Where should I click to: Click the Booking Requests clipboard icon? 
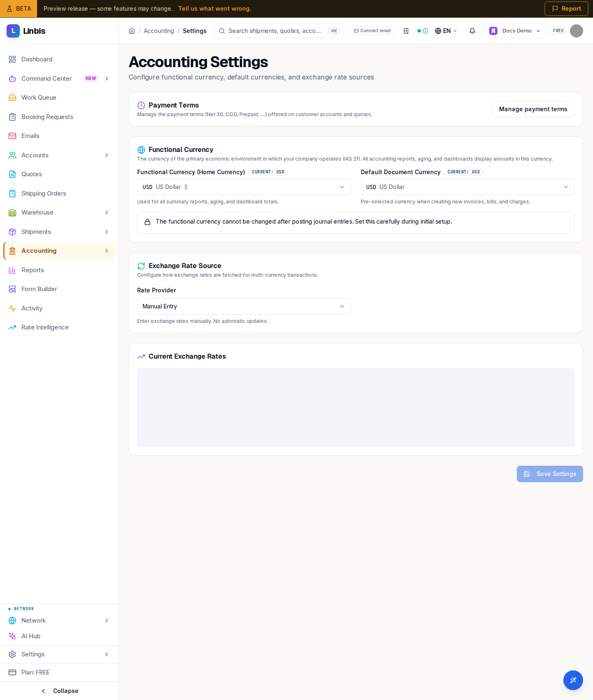tap(12, 117)
